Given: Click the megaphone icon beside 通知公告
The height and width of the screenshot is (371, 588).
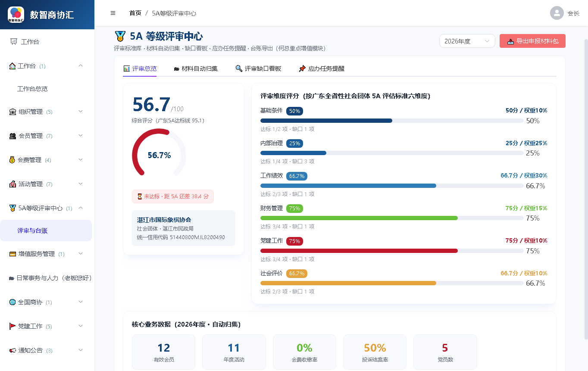Looking at the screenshot, I should (x=13, y=350).
